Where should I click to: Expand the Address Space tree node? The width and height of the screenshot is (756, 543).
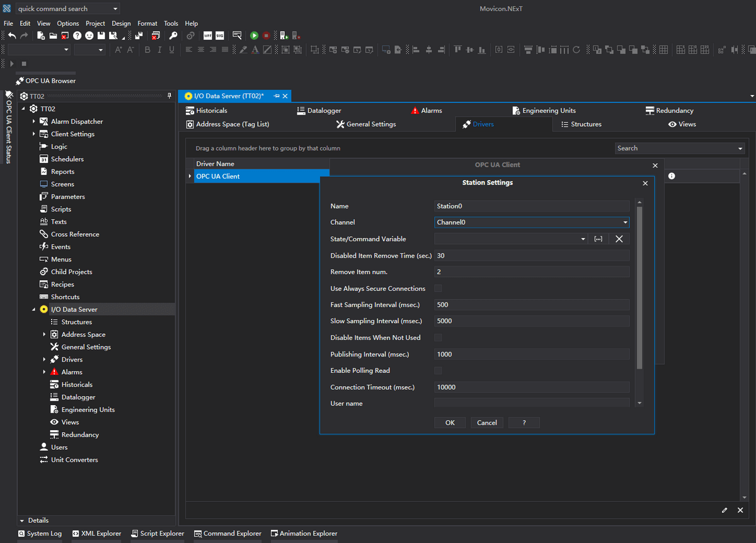(x=44, y=334)
